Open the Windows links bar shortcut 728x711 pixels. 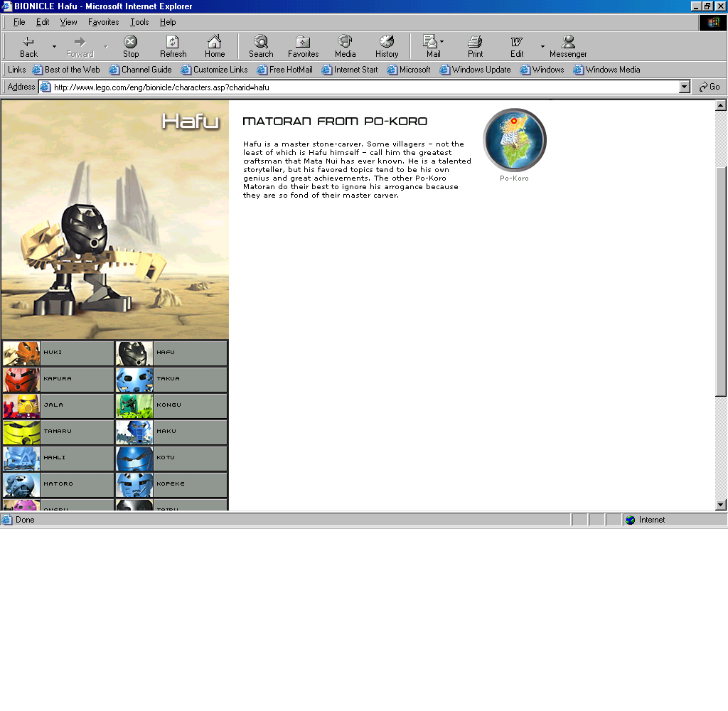(x=542, y=70)
